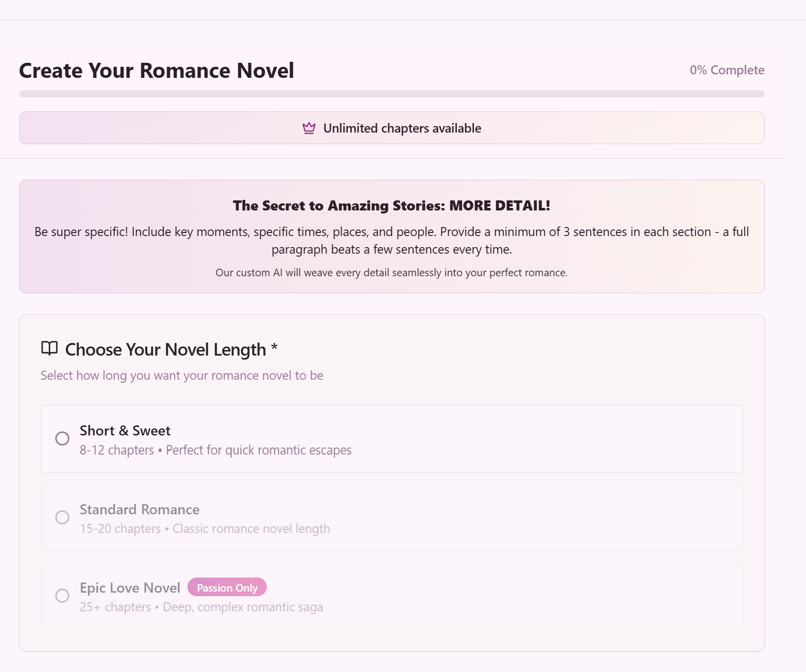Click the 25+ chapters description text
This screenshot has height=672, width=806.
(x=201, y=607)
